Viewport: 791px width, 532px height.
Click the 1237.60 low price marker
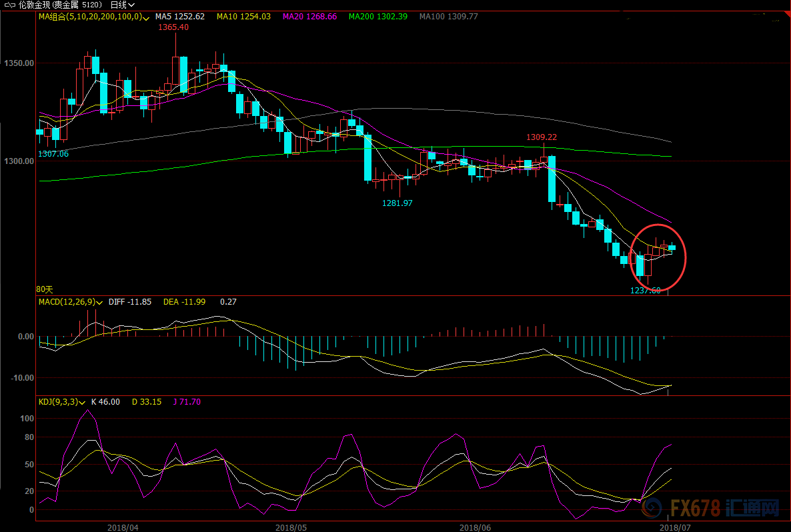[x=645, y=291]
